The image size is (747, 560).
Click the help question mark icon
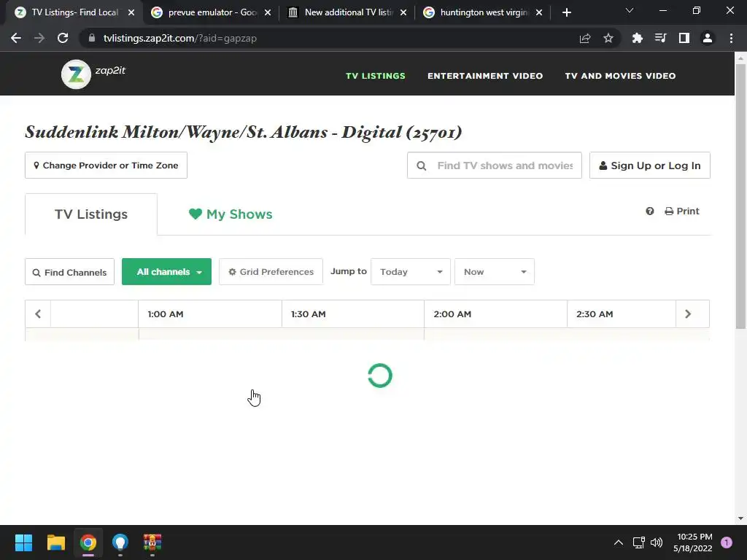point(650,211)
